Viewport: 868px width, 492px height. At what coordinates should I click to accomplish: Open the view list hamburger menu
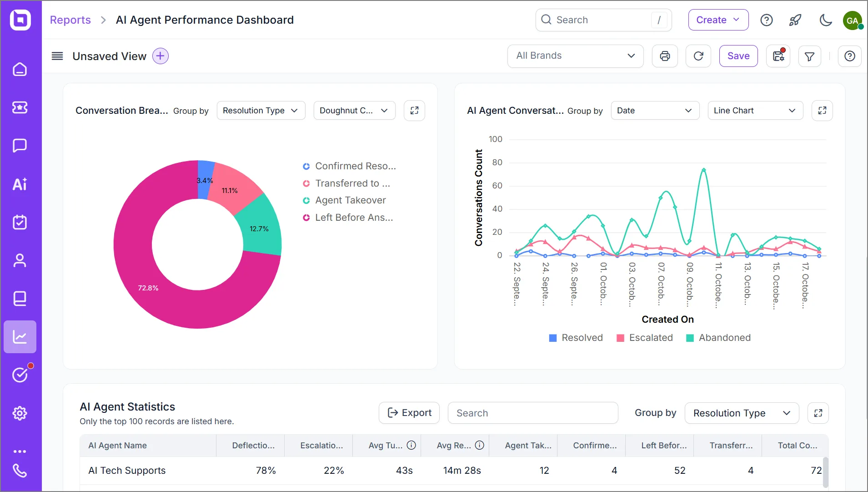tap(57, 56)
